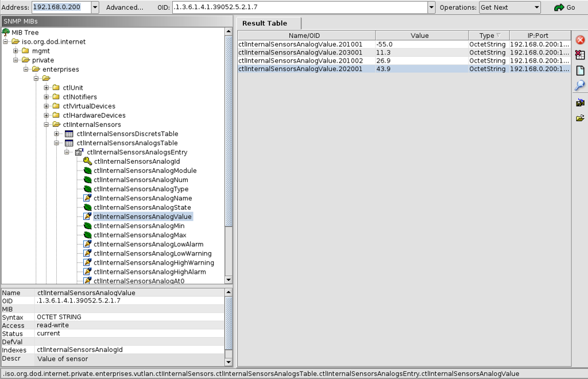Image resolution: width=588 pixels, height=379 pixels.
Task: Click the magnifier find icon
Action: pos(580,86)
